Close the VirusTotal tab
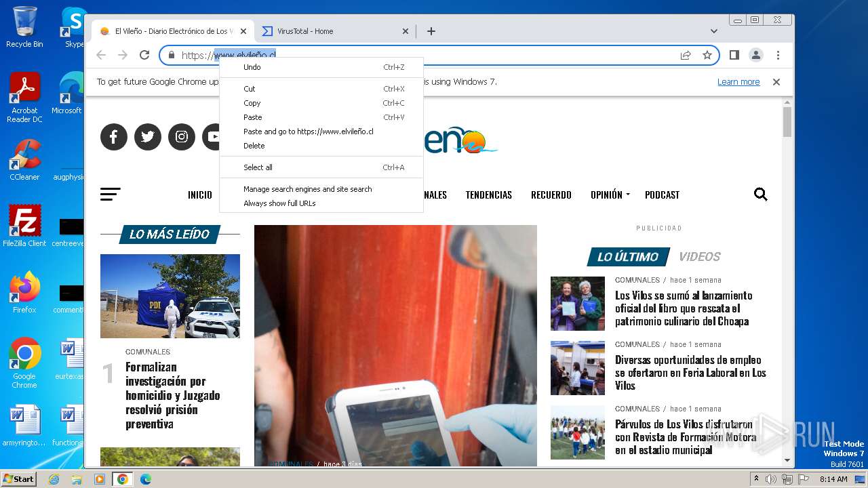The height and width of the screenshot is (488, 868). click(x=406, y=31)
